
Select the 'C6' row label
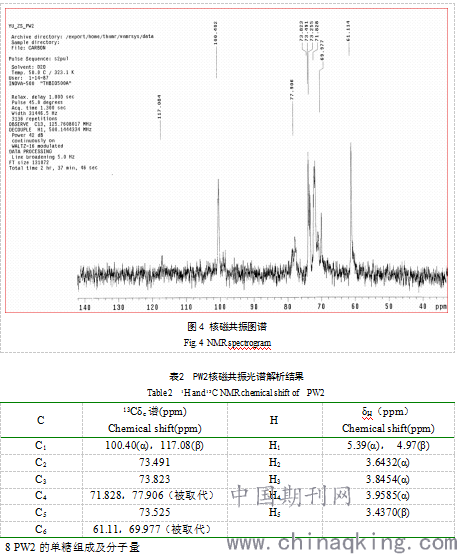point(41,529)
